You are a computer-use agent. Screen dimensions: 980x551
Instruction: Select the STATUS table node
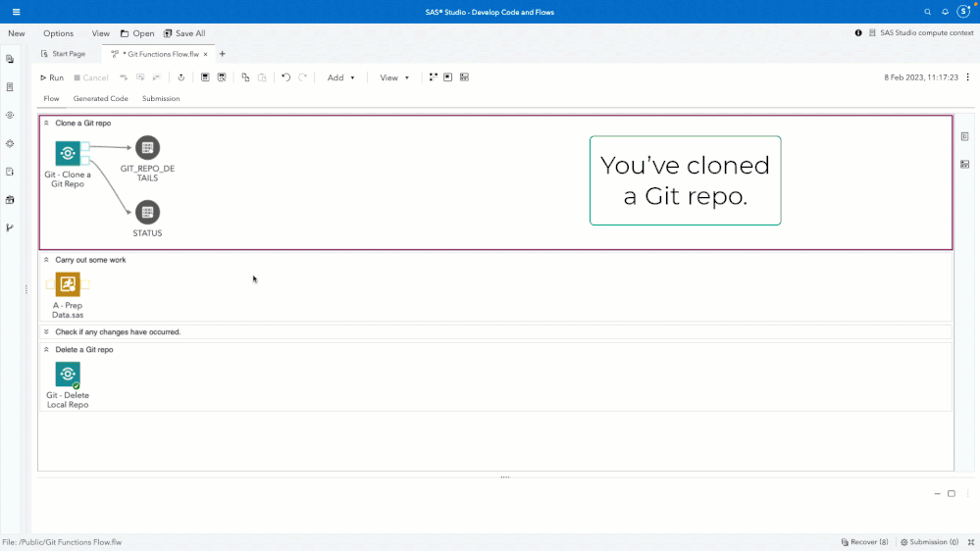point(147,212)
